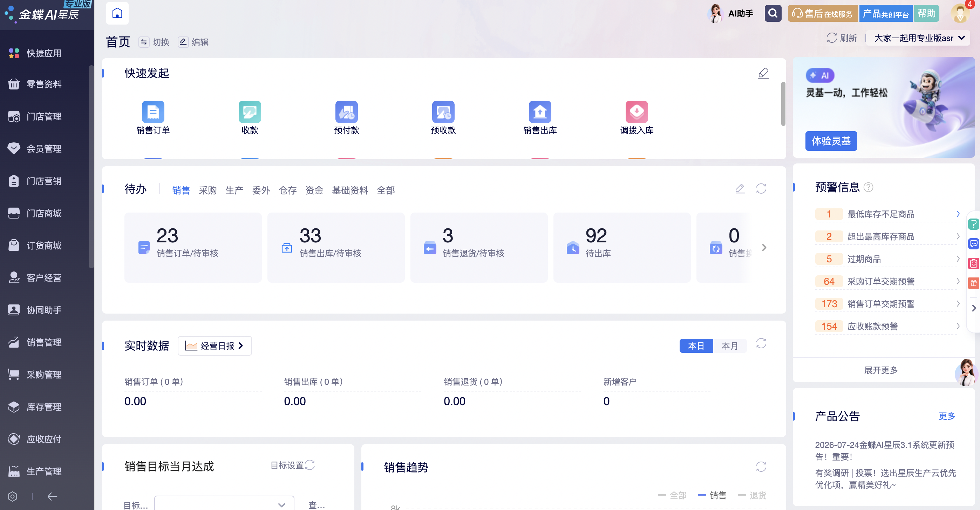
Task: Click the floating assistant girl avatar
Action: click(x=966, y=372)
